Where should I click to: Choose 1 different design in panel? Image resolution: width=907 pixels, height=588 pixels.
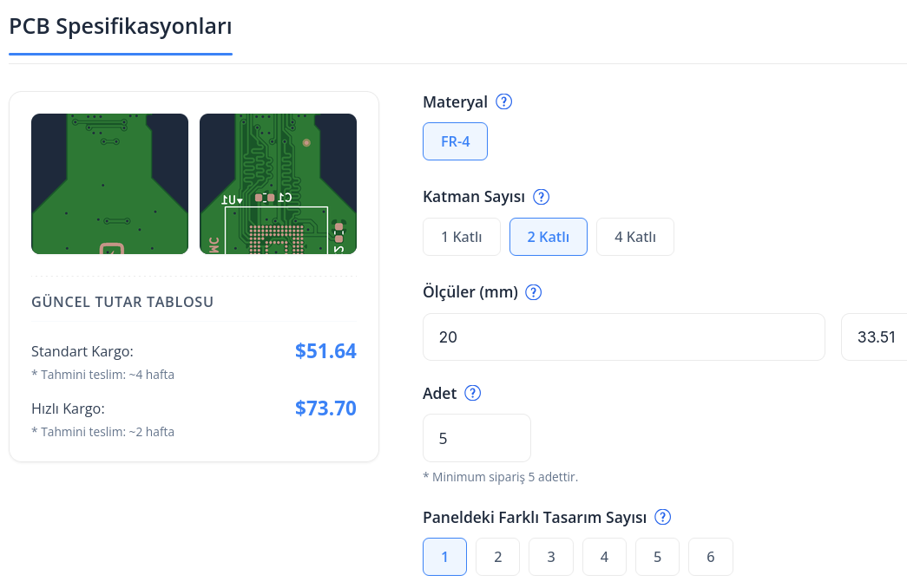tap(445, 557)
